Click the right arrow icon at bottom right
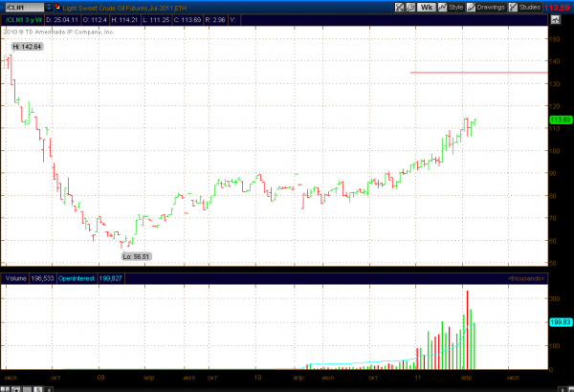This screenshot has width=574, height=392. tap(563, 389)
